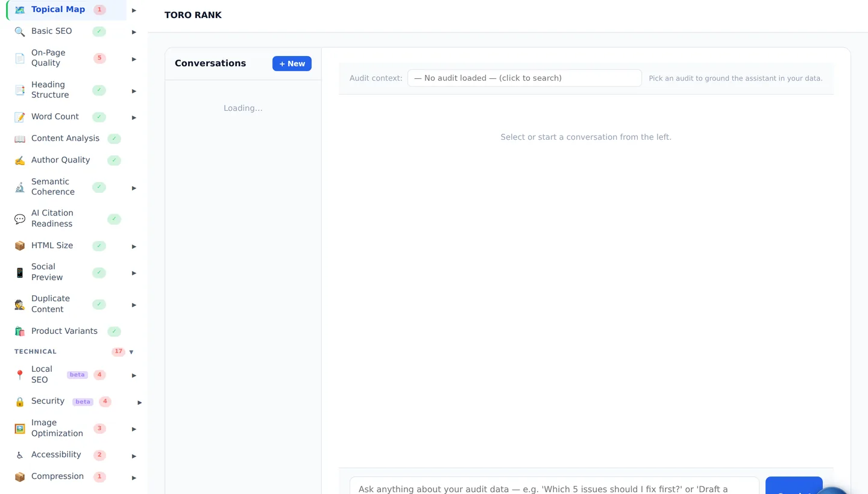
Task: Expand the Local SEO submenu arrow
Action: pos(134,375)
